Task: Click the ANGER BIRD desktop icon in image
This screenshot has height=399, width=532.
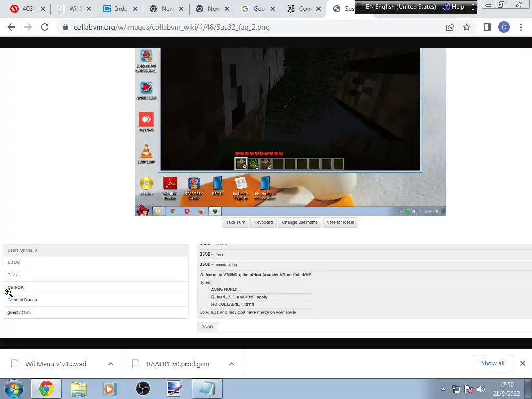Action: (146, 90)
